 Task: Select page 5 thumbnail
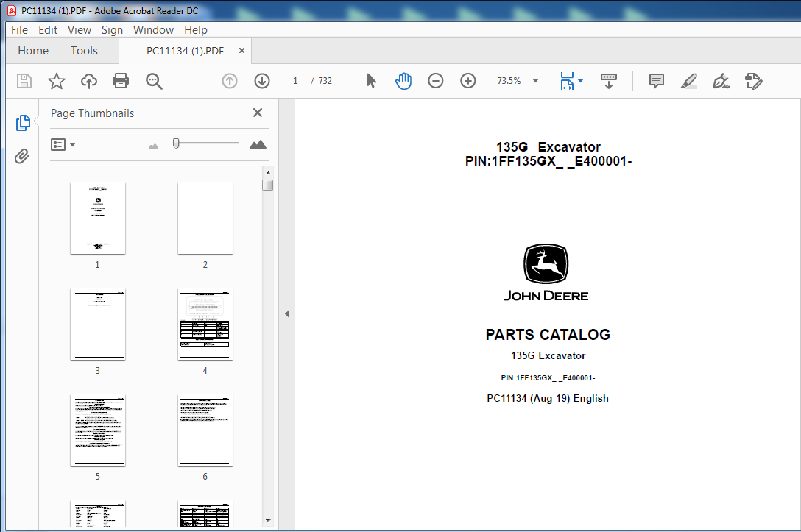tap(98, 430)
